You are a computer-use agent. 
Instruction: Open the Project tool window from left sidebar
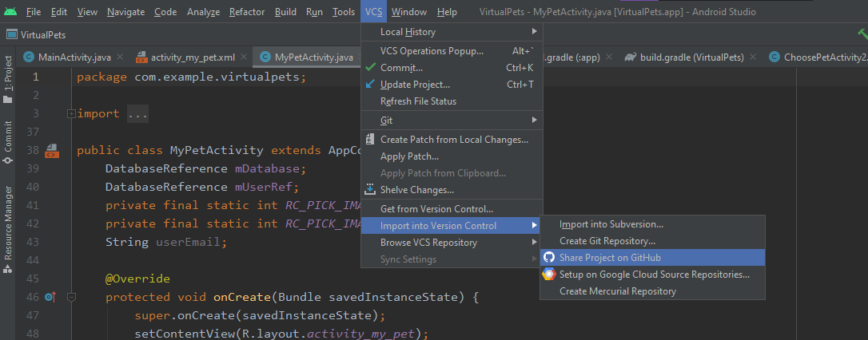click(8, 81)
